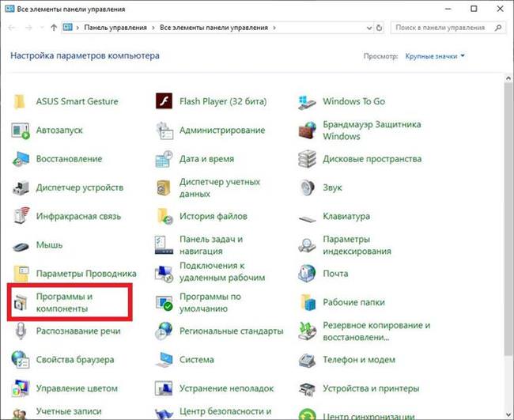
Task: Click the Распознавание речи microphone icon
Action: pos(21,331)
